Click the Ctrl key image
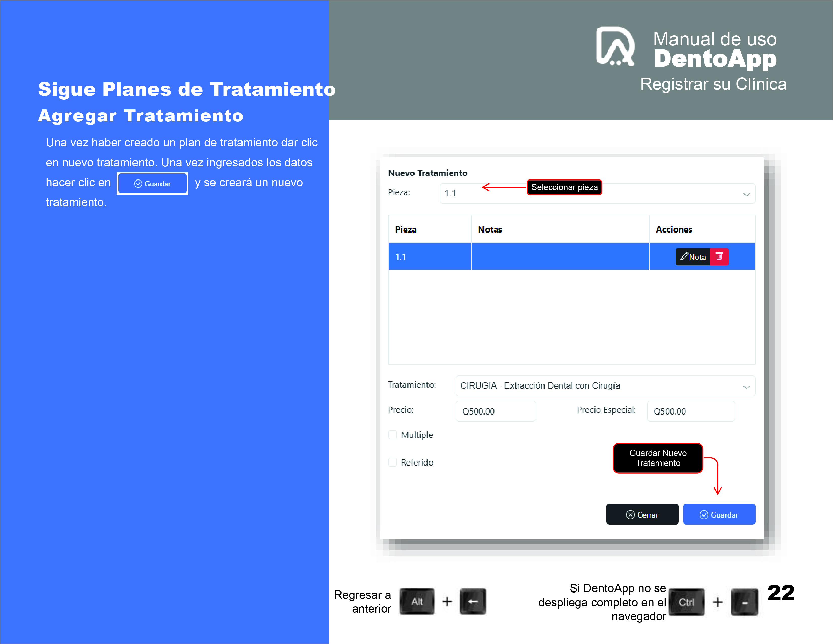 [687, 602]
